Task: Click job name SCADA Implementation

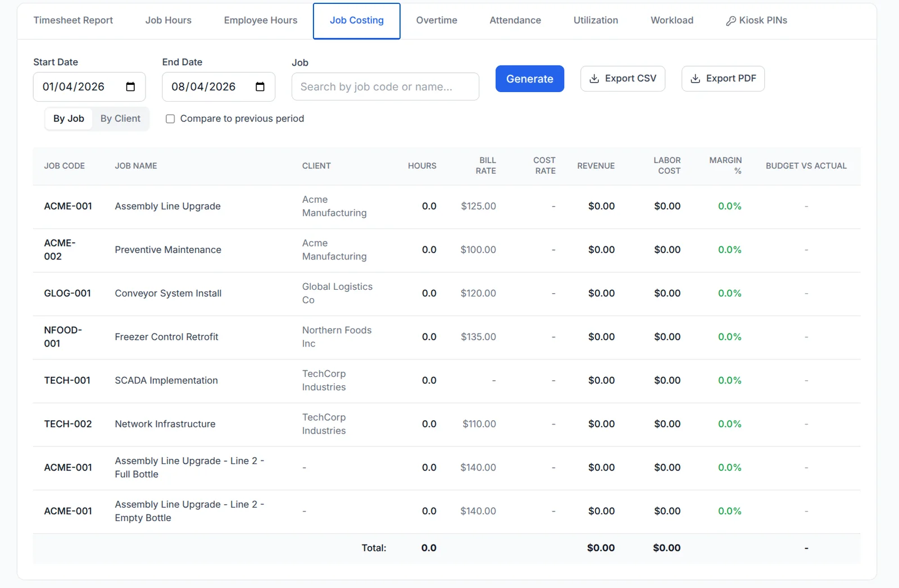Action: point(166,380)
